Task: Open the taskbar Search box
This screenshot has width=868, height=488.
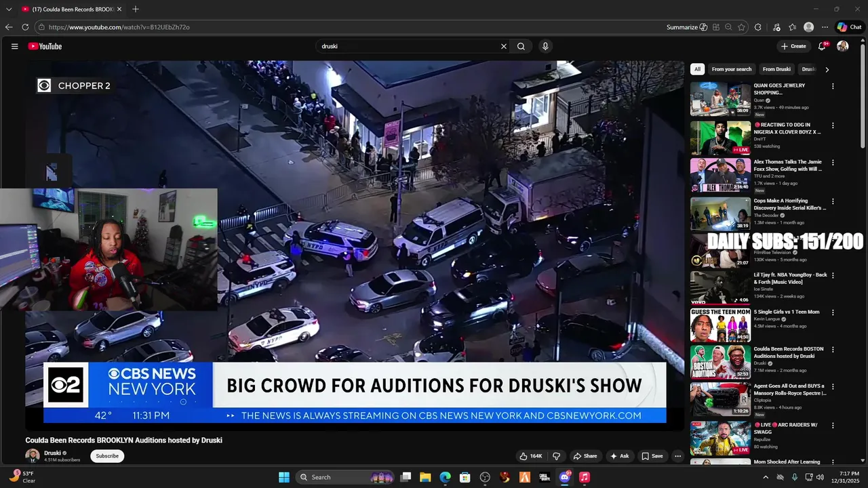Action: pyautogui.click(x=346, y=477)
